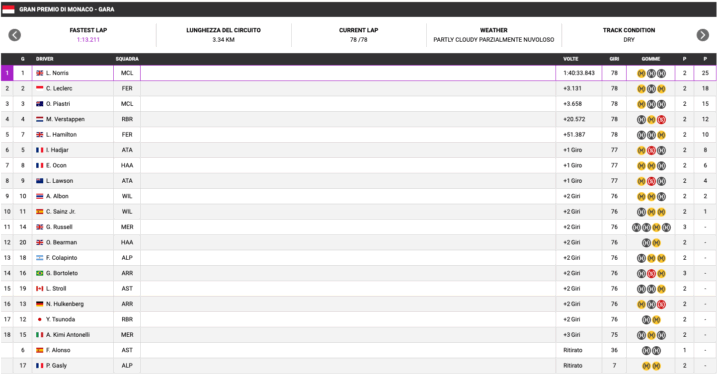Click the Monaco flag icon in header
The image size is (720, 377).
coord(8,9)
